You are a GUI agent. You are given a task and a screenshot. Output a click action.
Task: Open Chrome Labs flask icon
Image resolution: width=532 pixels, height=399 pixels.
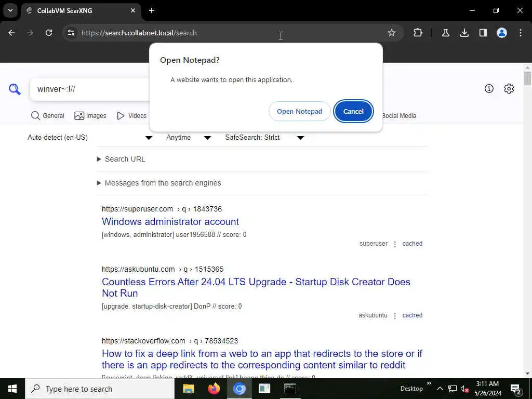coord(445,33)
